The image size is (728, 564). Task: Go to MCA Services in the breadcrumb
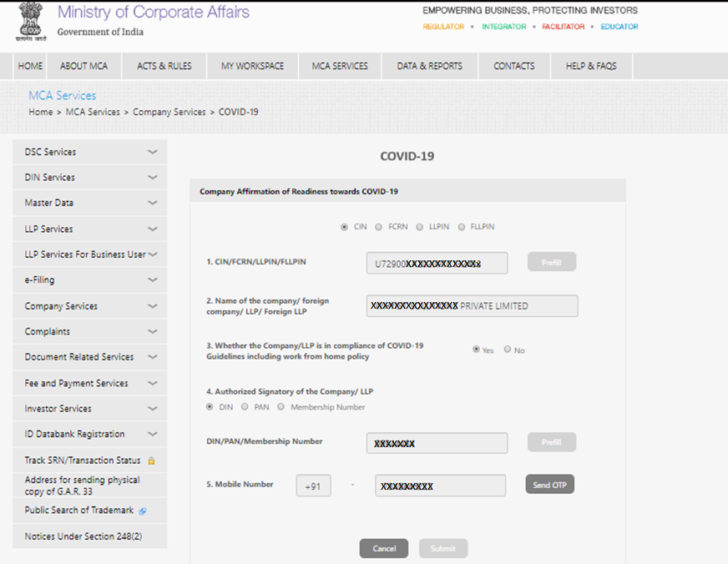pos(93,112)
